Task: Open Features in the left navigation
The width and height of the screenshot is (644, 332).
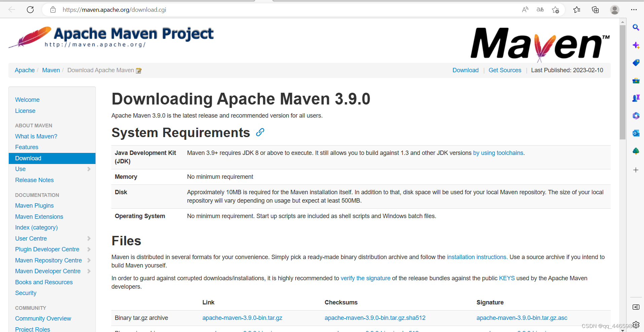Action: [27, 147]
